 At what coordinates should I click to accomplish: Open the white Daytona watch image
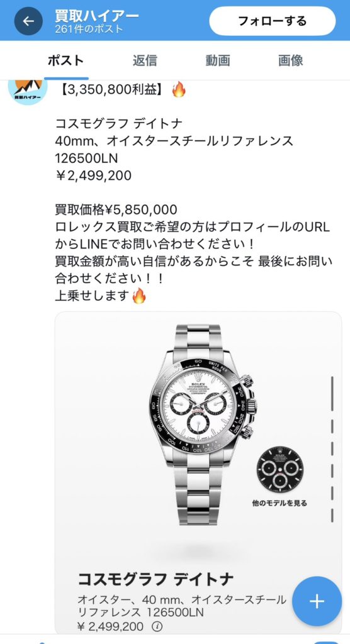pyautogui.click(x=203, y=425)
